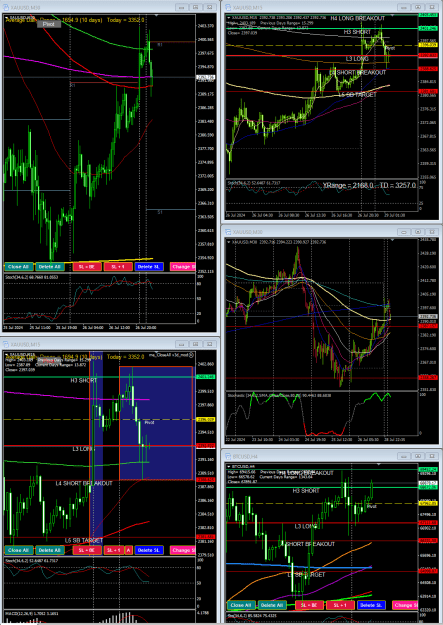Viewport: 443px width, 625px height.
Task: Expand one-click trading arrow in H4 LONG BREAKOUT chart
Action: 228,18
